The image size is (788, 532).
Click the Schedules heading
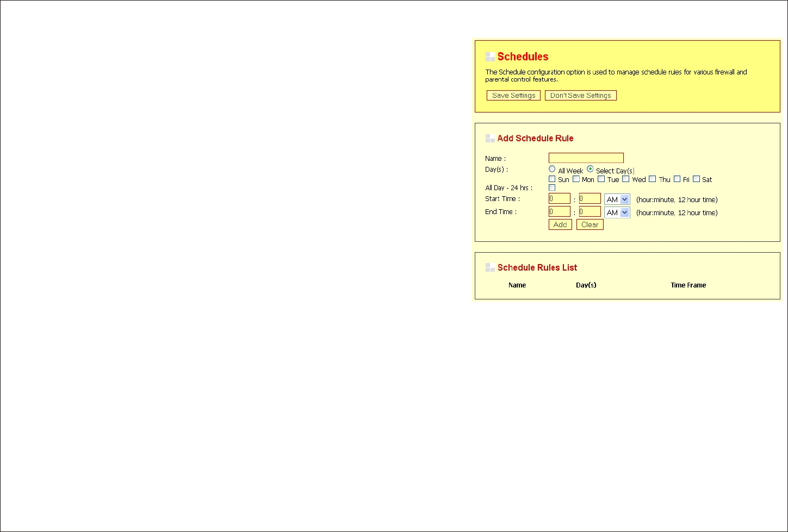coord(523,57)
